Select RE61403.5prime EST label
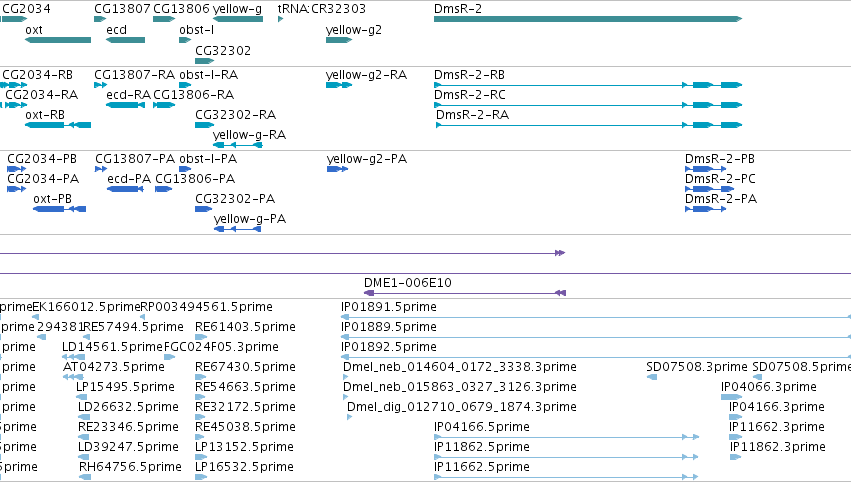 click(x=245, y=327)
